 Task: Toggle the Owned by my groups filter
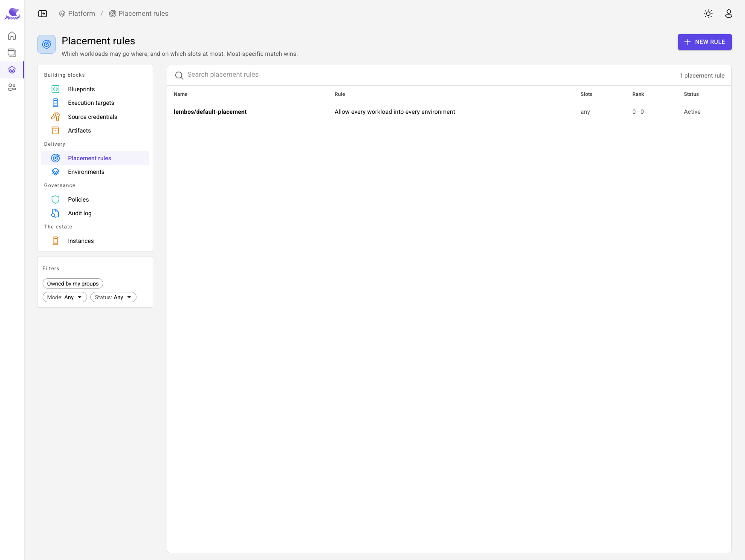point(73,283)
